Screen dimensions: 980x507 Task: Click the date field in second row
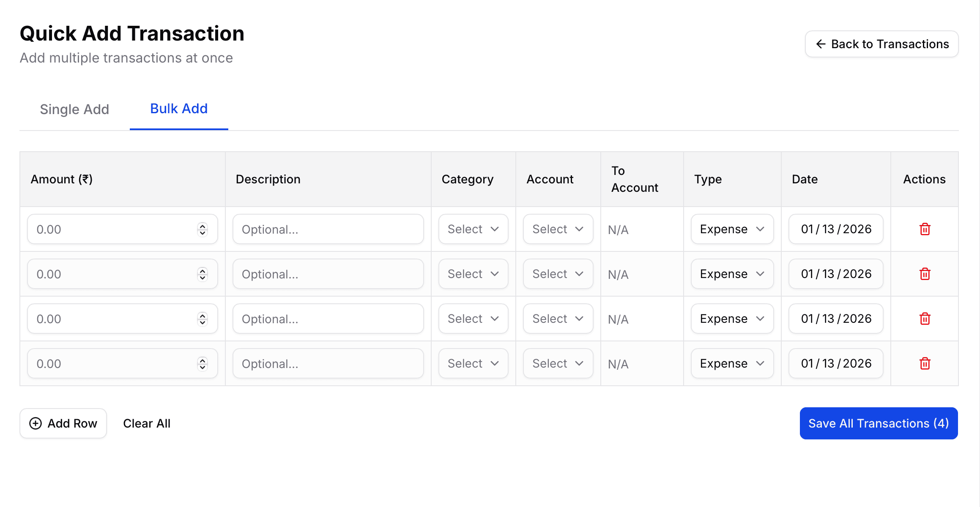tap(836, 274)
